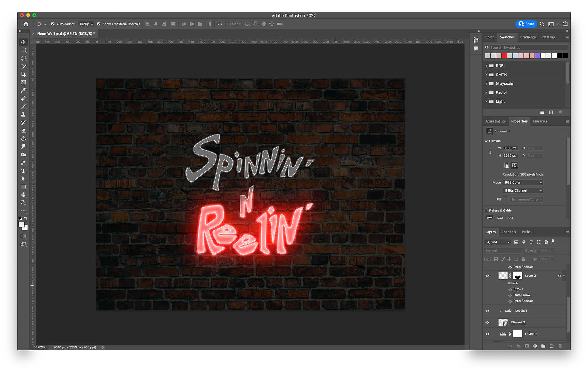
Task: Select the black swatch in Swatches
Action: pos(560,55)
